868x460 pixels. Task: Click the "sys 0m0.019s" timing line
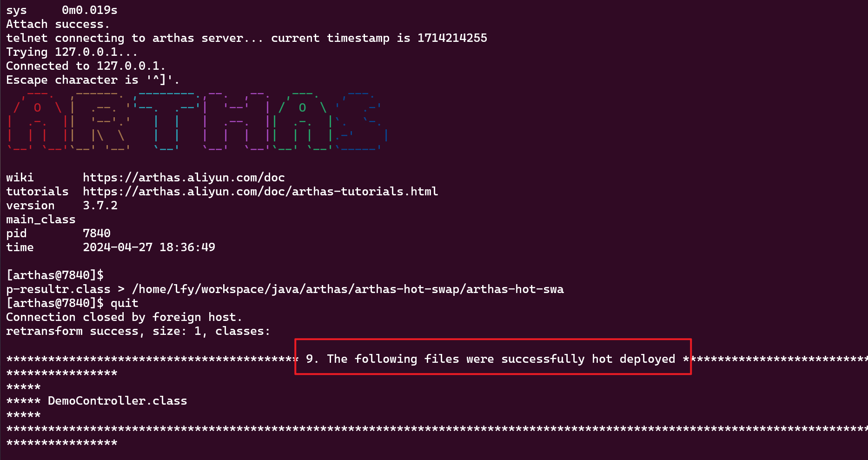pyautogui.click(x=62, y=10)
